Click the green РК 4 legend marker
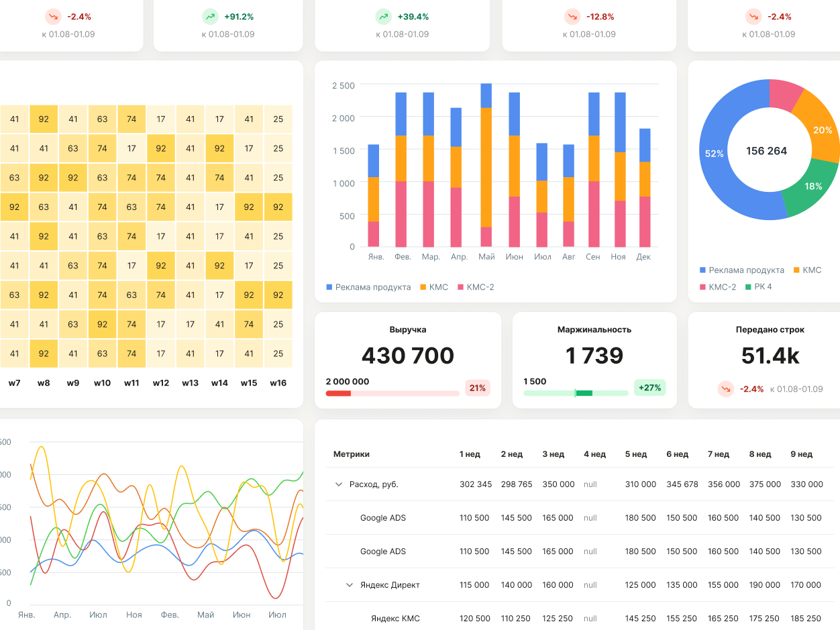Image resolution: width=840 pixels, height=630 pixels. point(748,286)
